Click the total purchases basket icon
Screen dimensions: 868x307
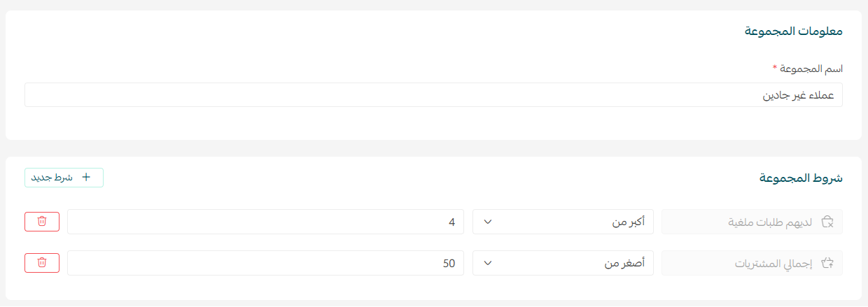[827, 263]
